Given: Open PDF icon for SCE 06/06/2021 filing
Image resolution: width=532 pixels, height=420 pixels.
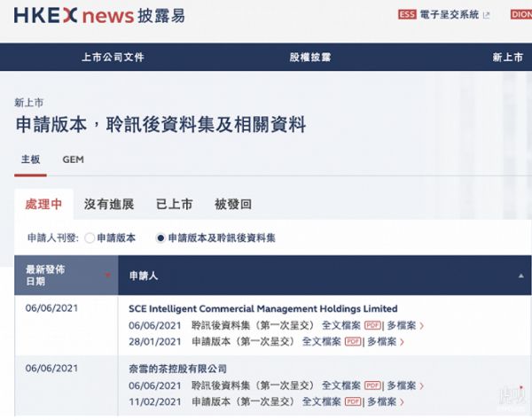Looking at the screenshot, I should (372, 325).
